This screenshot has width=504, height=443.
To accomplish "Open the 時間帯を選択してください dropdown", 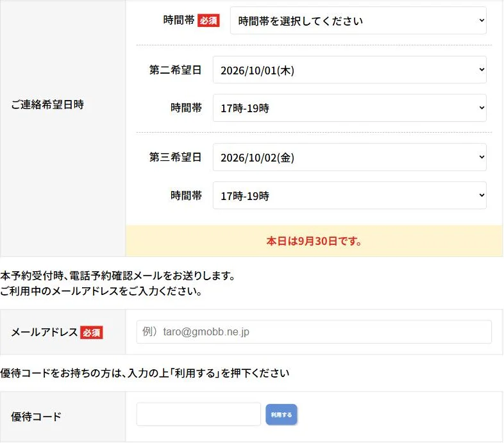I will (358, 21).
